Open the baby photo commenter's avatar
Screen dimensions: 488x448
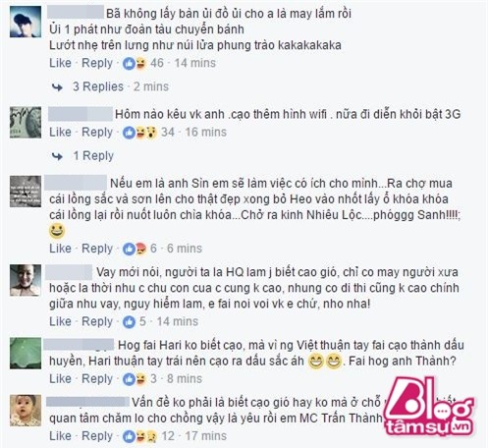pyautogui.click(x=26, y=410)
